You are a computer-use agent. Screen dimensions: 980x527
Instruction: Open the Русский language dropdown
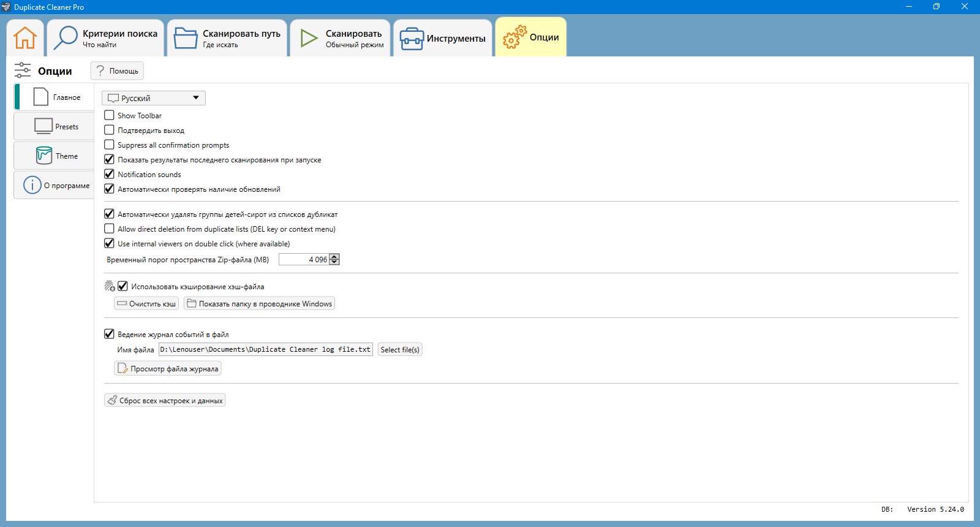click(154, 98)
